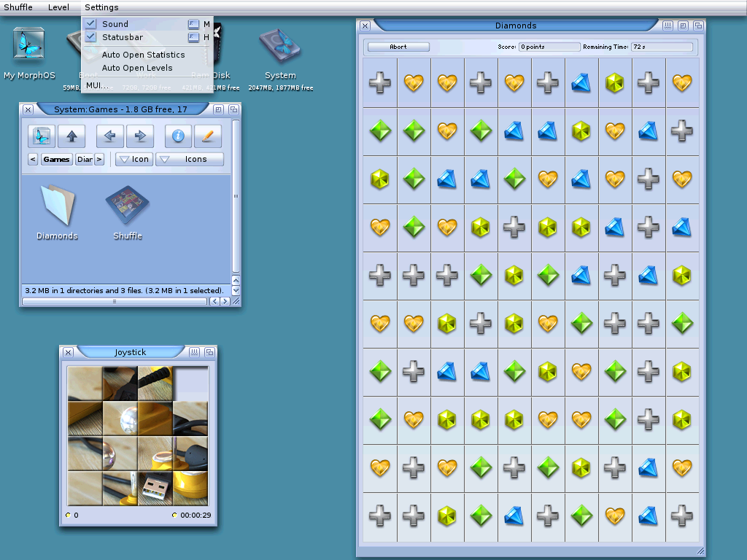The image size is (747, 560).
Task: Select the yellow gem in the grid's bottom row
Action: [x=447, y=516]
